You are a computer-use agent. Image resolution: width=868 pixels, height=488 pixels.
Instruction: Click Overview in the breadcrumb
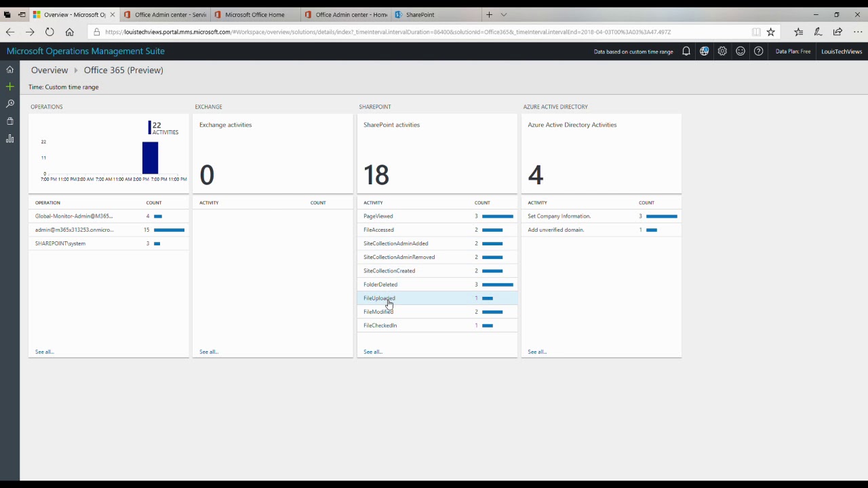click(x=50, y=70)
